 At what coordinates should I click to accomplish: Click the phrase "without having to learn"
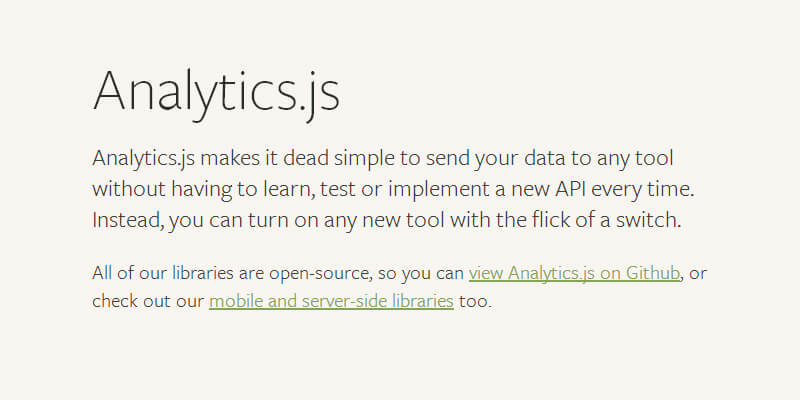point(181,189)
